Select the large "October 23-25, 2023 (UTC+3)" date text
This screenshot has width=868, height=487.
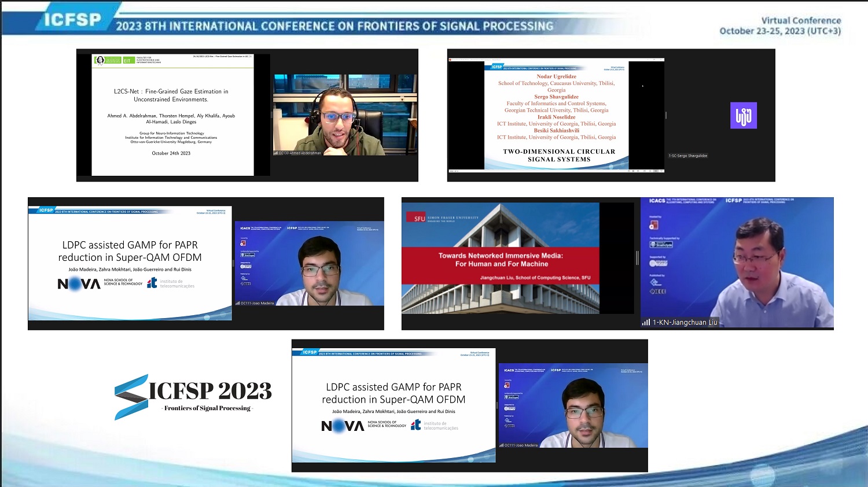pos(780,31)
